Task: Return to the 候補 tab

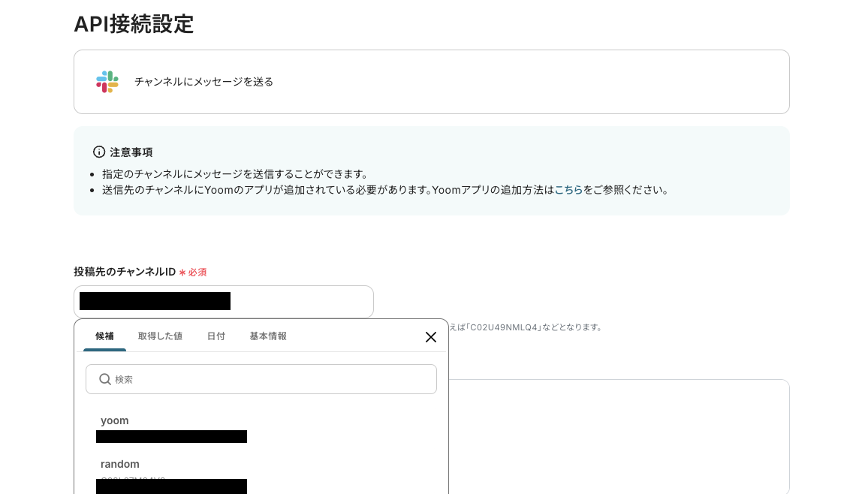Action: click(x=104, y=336)
